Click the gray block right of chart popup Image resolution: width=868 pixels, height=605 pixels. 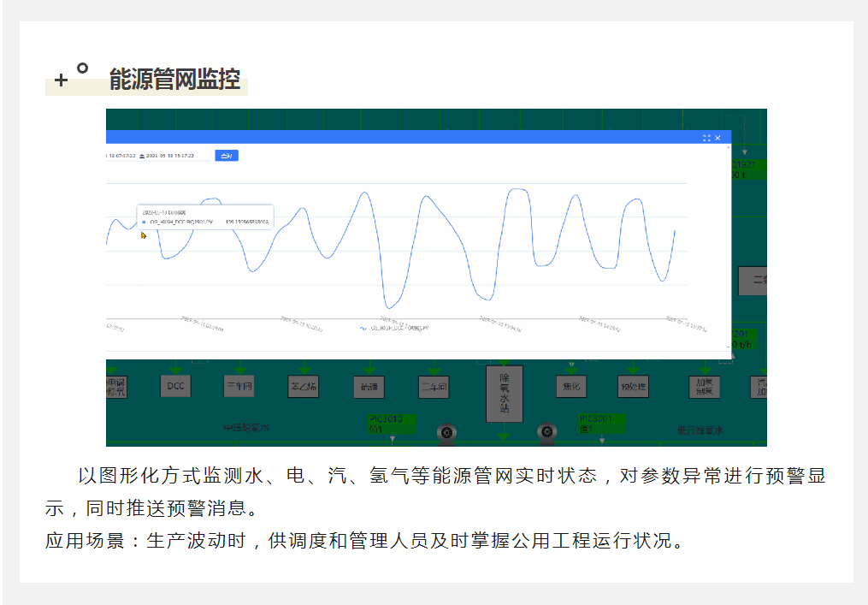tap(753, 281)
